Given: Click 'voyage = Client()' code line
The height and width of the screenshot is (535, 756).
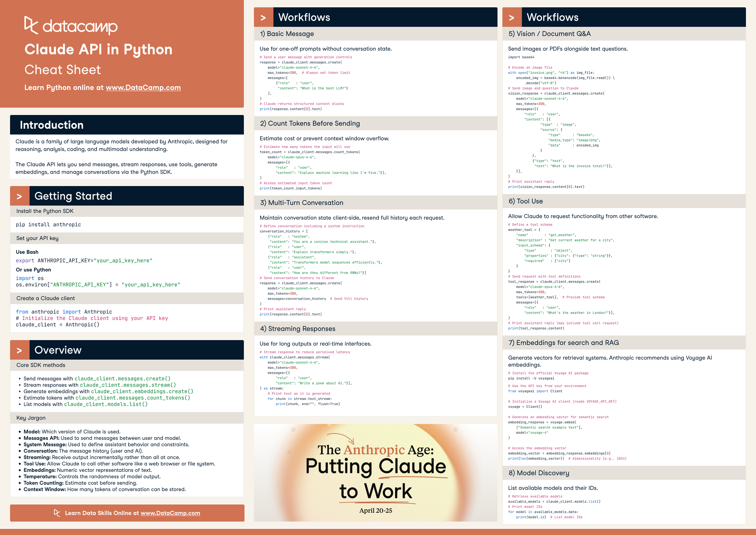Looking at the screenshot, I should tap(525, 407).
